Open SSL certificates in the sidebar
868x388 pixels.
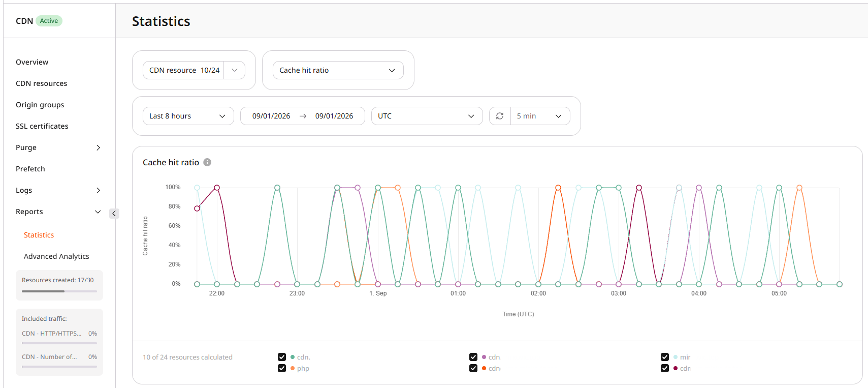point(42,126)
